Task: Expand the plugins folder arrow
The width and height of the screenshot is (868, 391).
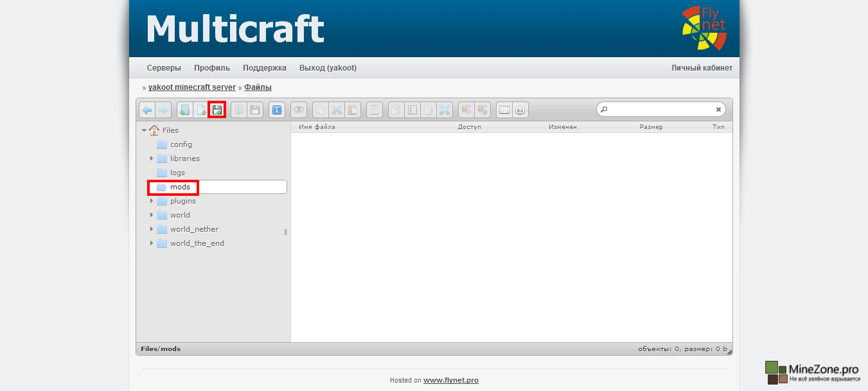Action: tap(152, 201)
